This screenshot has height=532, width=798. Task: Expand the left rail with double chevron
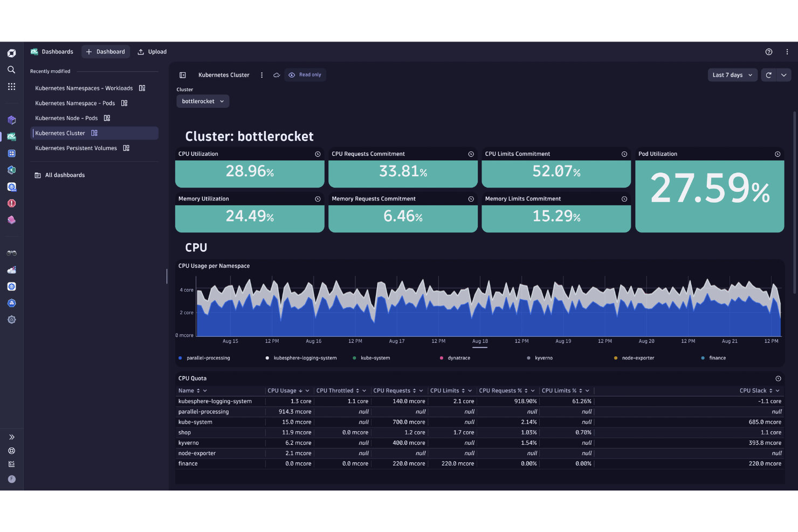point(11,437)
